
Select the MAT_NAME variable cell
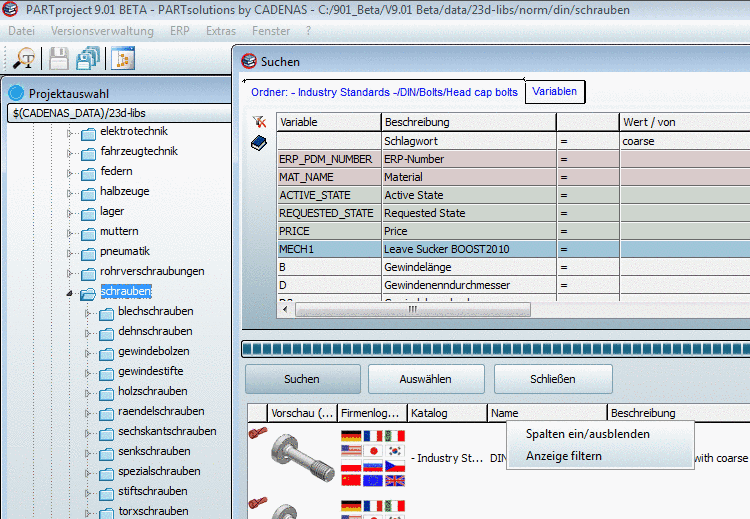click(329, 177)
